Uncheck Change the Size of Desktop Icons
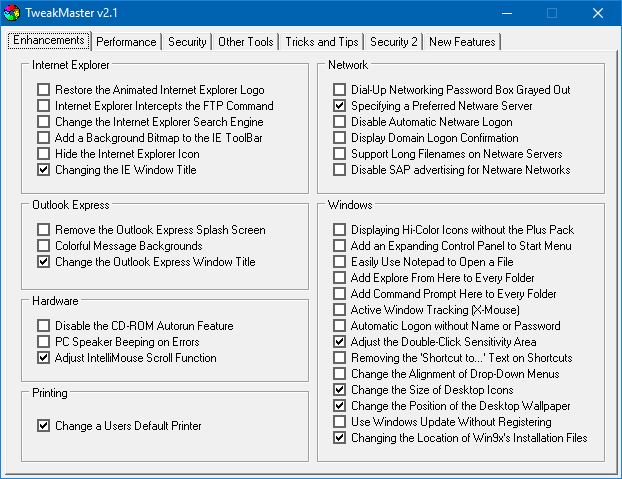The image size is (622, 479). point(340,390)
